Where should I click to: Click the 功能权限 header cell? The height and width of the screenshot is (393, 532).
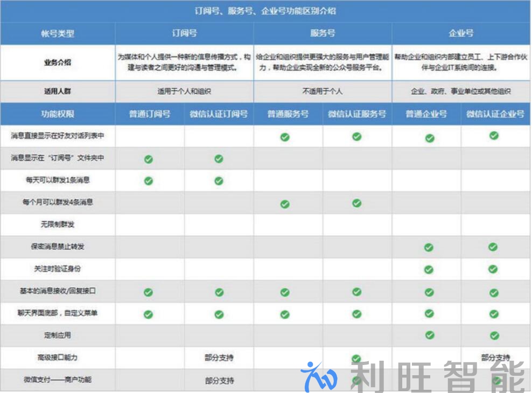[x=58, y=114]
